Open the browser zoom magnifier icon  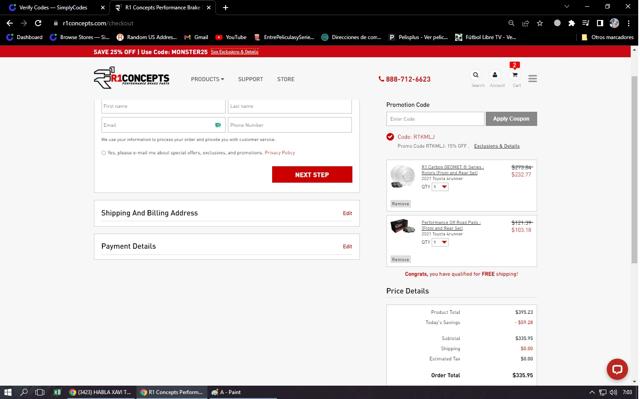point(511,23)
